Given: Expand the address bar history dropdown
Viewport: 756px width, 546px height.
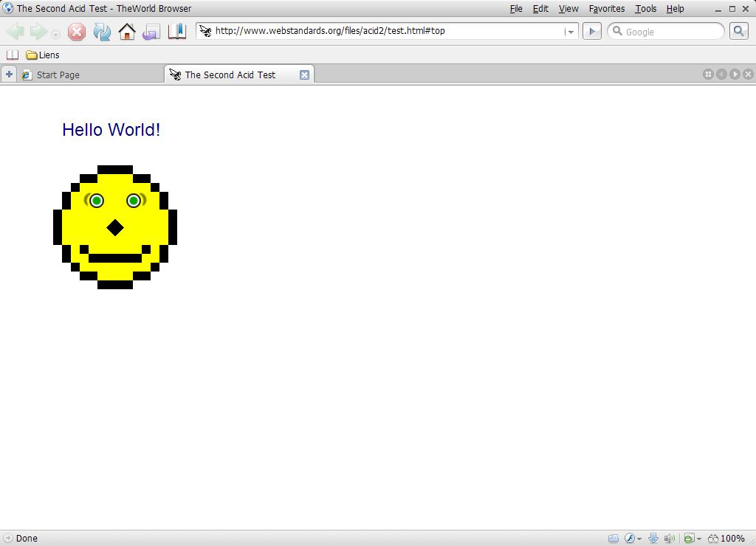Looking at the screenshot, I should tap(571, 32).
